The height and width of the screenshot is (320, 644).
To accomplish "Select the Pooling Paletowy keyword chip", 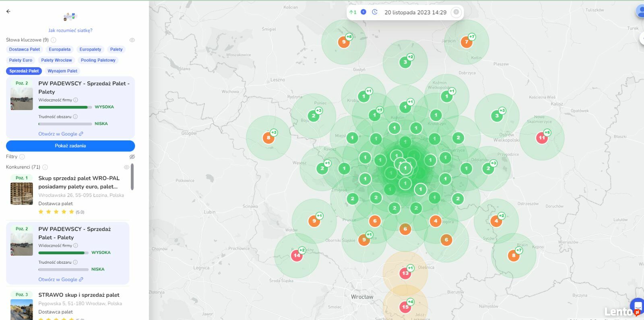I will pos(98,60).
